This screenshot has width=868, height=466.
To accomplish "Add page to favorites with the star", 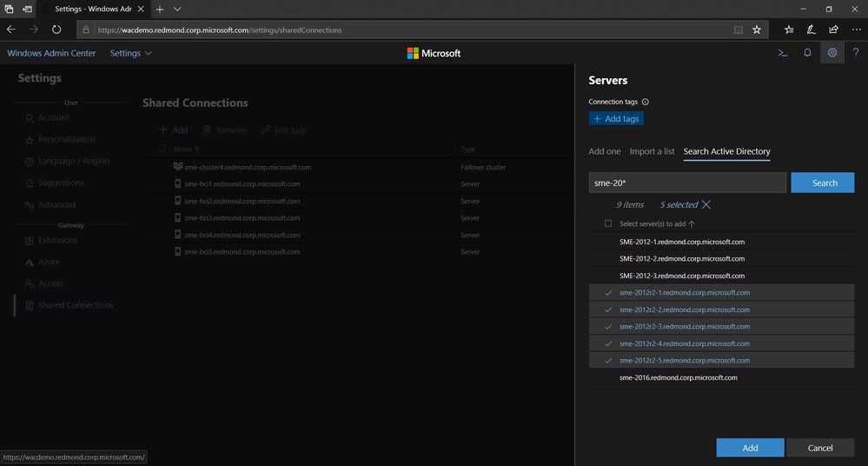I will coord(757,30).
